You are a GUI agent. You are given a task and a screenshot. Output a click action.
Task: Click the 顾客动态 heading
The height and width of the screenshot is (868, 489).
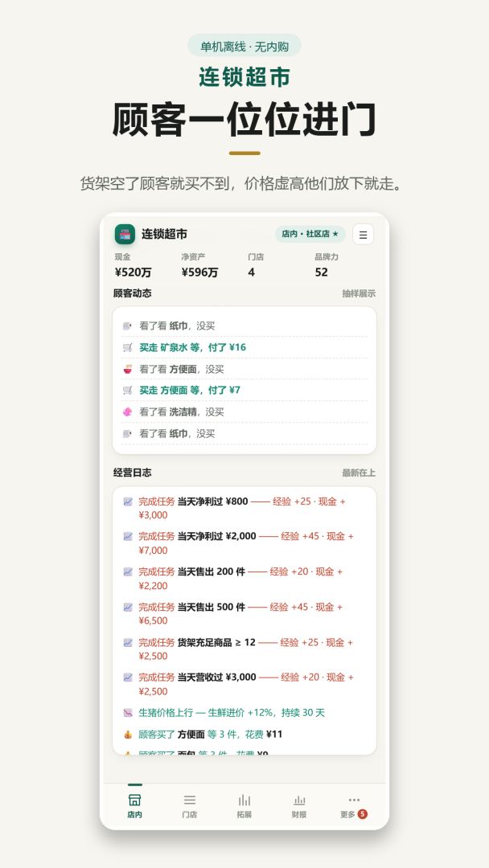tap(133, 293)
